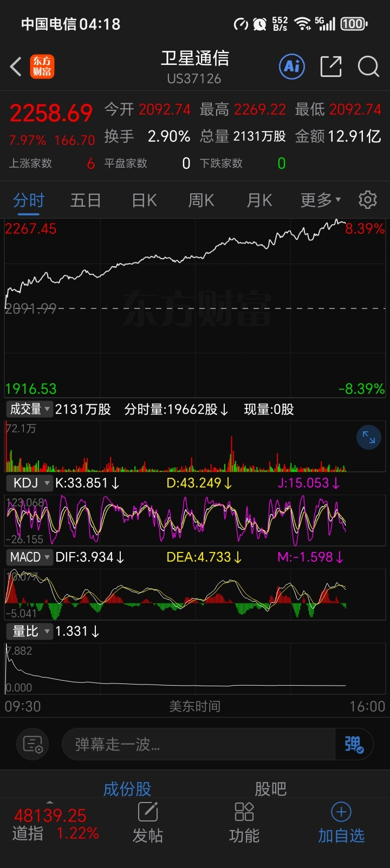Tap the share export icon

click(x=331, y=67)
